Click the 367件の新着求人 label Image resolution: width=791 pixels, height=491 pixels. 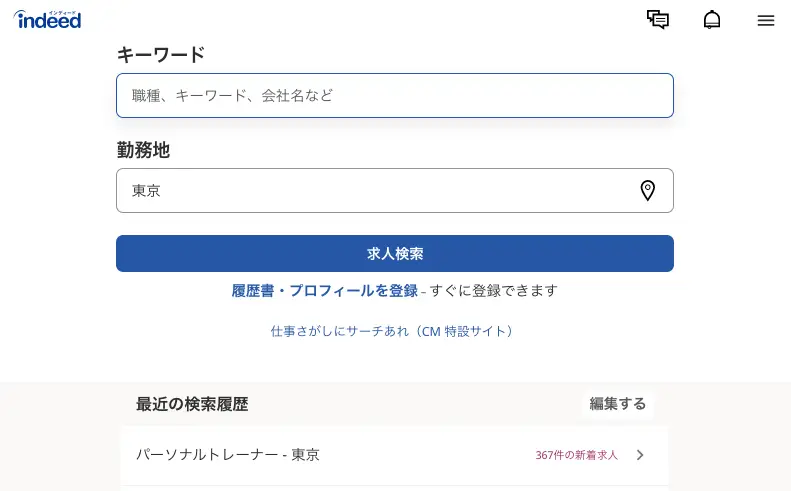576,455
